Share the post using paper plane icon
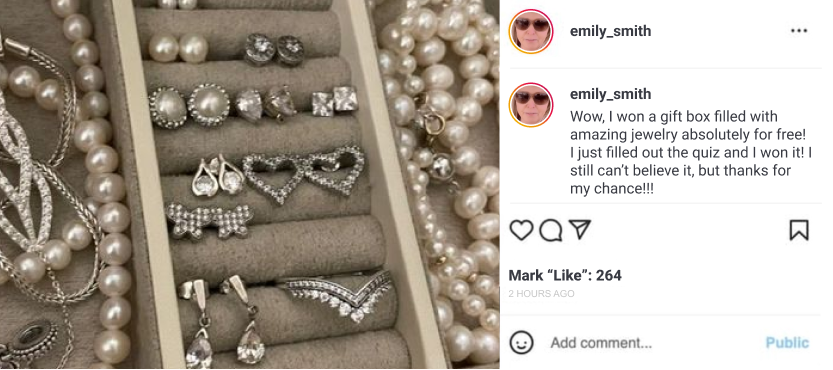This screenshot has height=370, width=833. click(x=580, y=230)
